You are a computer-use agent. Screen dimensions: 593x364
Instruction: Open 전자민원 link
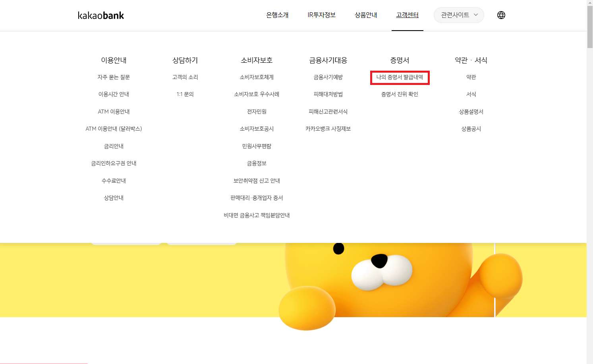(257, 112)
